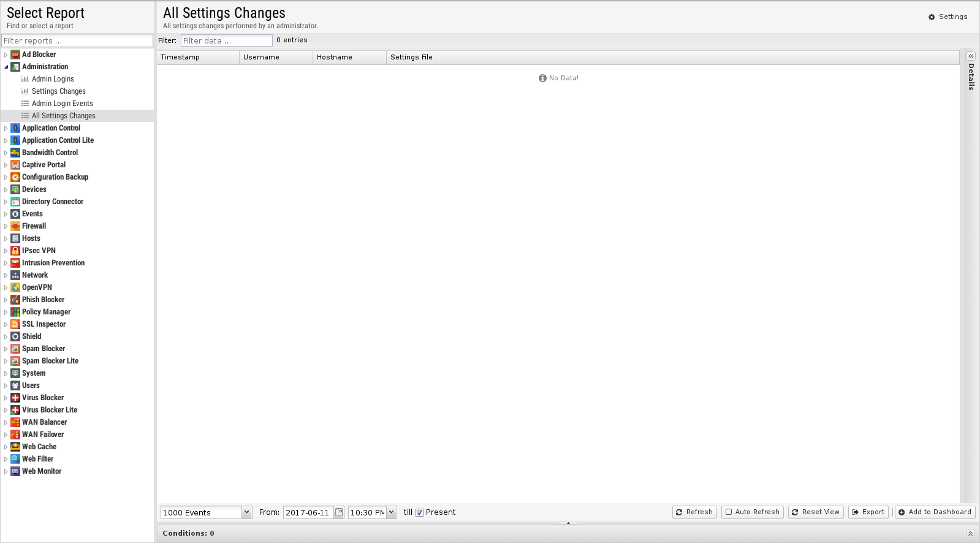Click Add to Dashboard

pos(935,512)
